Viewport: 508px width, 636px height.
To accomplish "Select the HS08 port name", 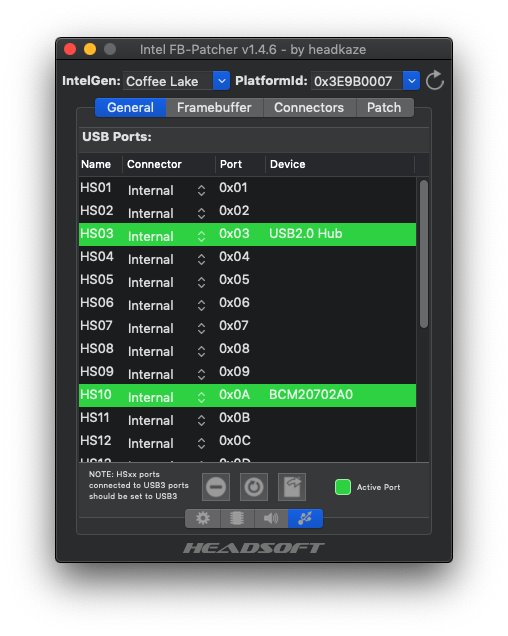I will coord(97,349).
